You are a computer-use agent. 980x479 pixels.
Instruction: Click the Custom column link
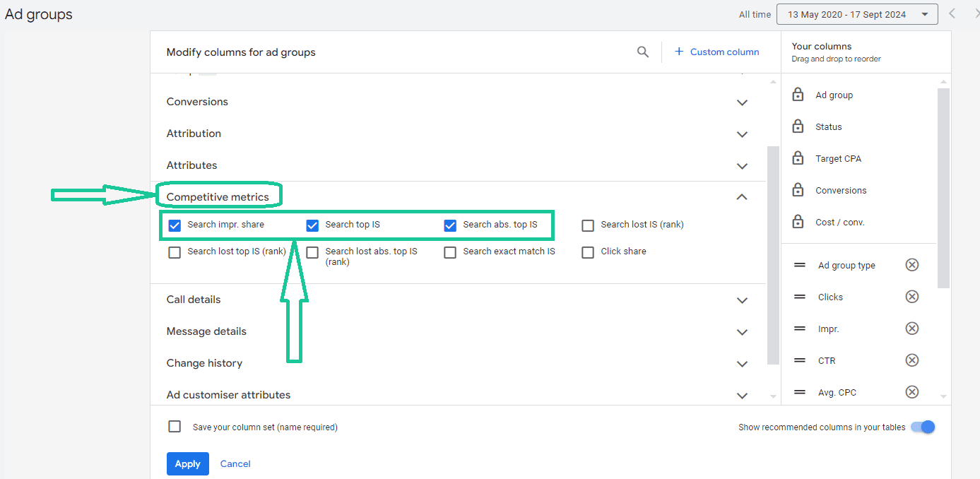pyautogui.click(x=725, y=52)
